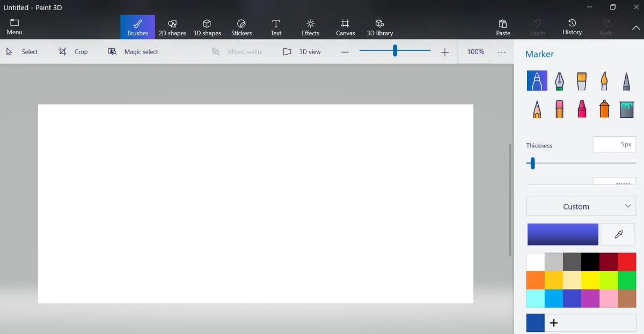This screenshot has width=644, height=334.
Task: Click the canvas vertical scrollbar
Action: click(510, 200)
